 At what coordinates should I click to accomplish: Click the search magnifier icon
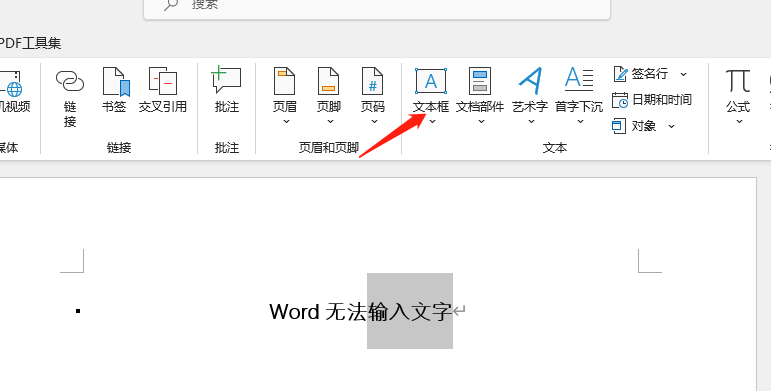(x=171, y=5)
